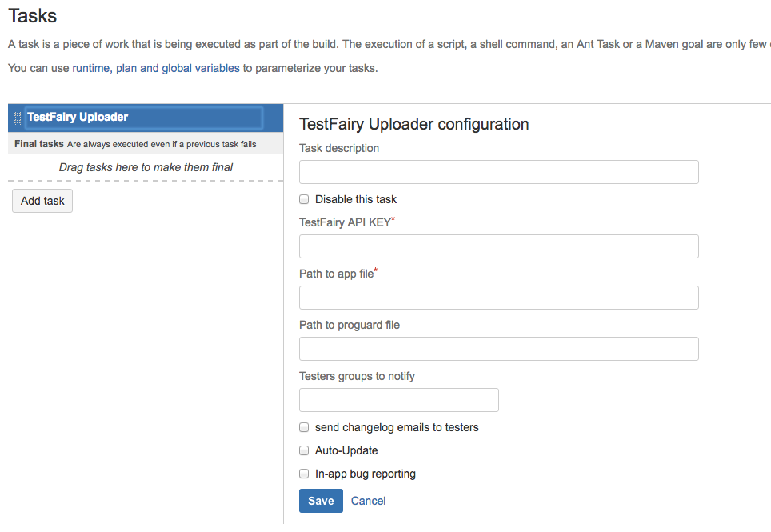Check send changelog emails to testers

point(304,427)
